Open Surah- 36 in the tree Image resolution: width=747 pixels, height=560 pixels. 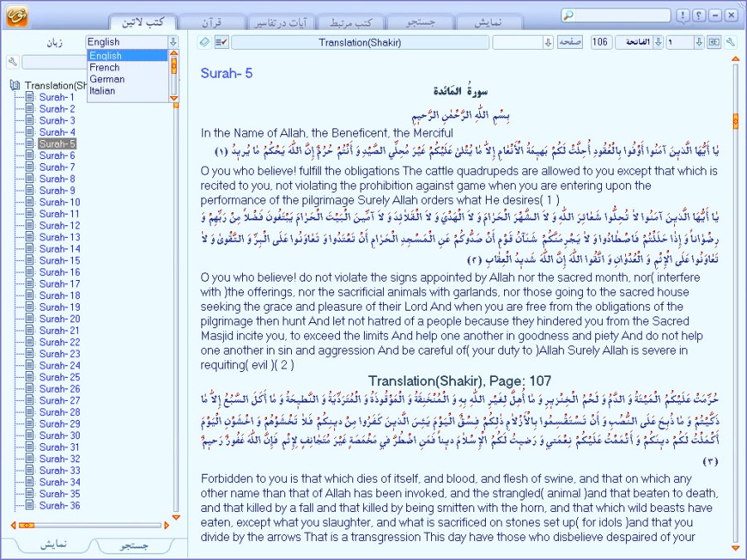point(60,505)
